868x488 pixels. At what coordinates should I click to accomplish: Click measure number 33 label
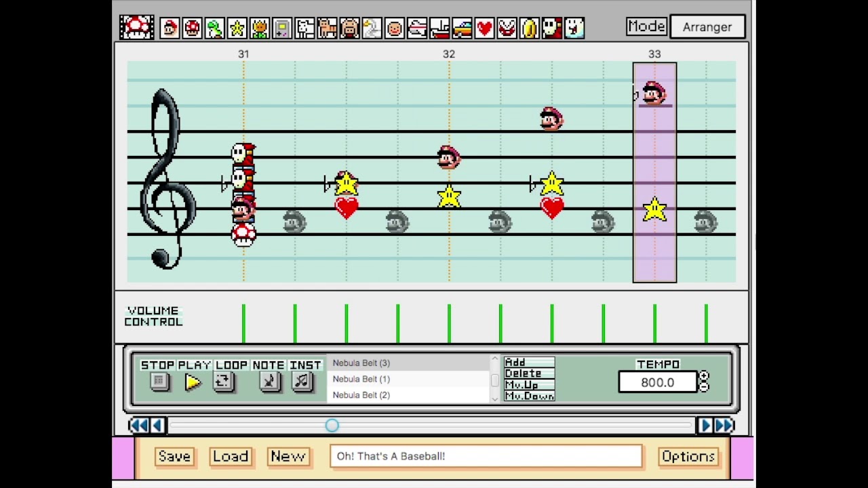[654, 54]
